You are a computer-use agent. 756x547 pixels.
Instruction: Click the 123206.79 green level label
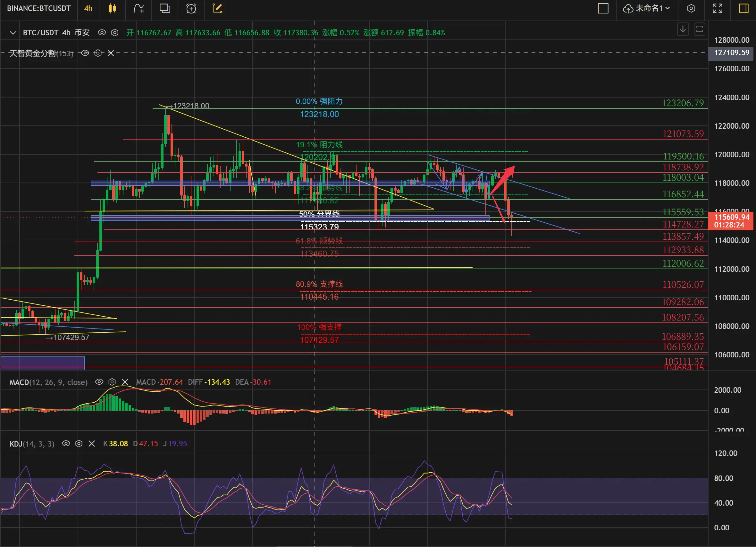(x=683, y=103)
